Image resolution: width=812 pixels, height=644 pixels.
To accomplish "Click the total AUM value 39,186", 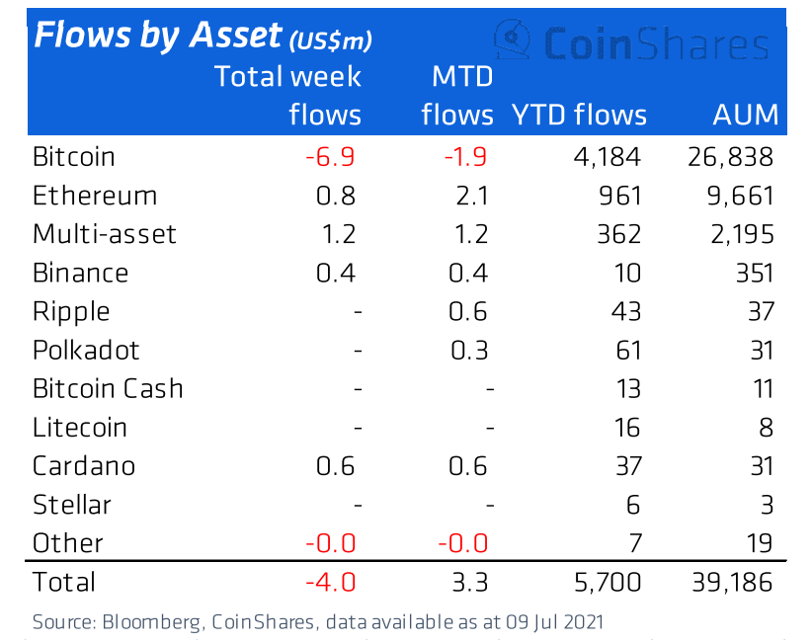I will [x=733, y=581].
